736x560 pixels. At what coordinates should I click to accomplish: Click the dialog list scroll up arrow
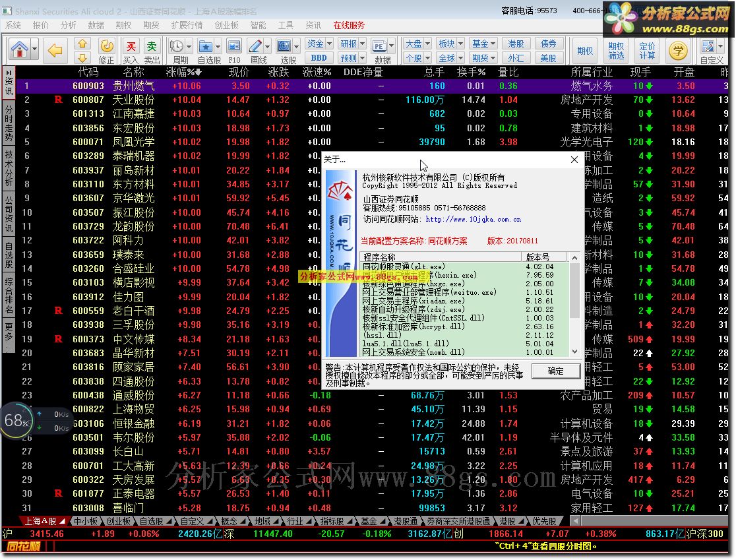tap(574, 257)
